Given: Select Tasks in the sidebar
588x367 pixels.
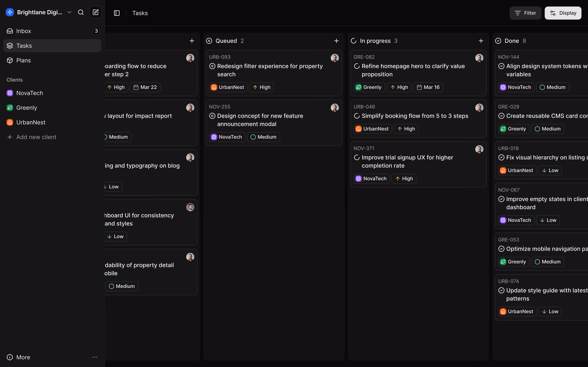Looking at the screenshot, I should (24, 45).
